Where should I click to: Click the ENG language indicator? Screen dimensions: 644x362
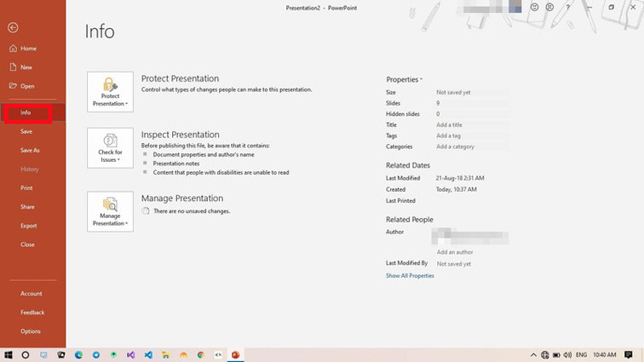(581, 354)
